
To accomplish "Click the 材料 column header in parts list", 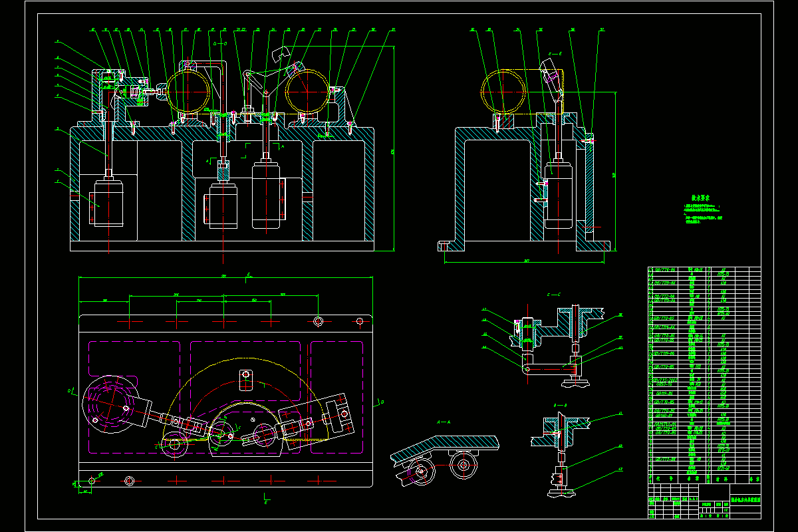I will [723, 478].
